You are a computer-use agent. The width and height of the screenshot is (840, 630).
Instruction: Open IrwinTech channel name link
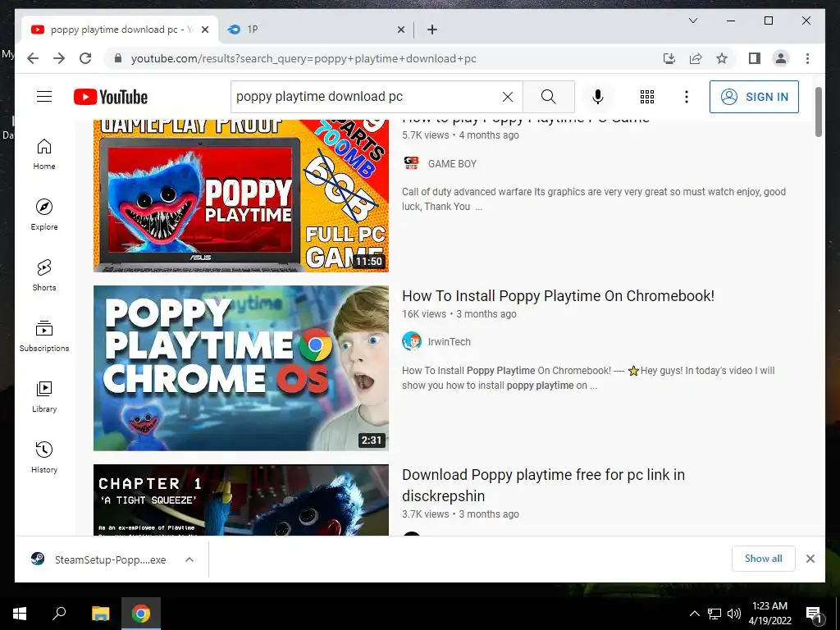[x=449, y=342]
